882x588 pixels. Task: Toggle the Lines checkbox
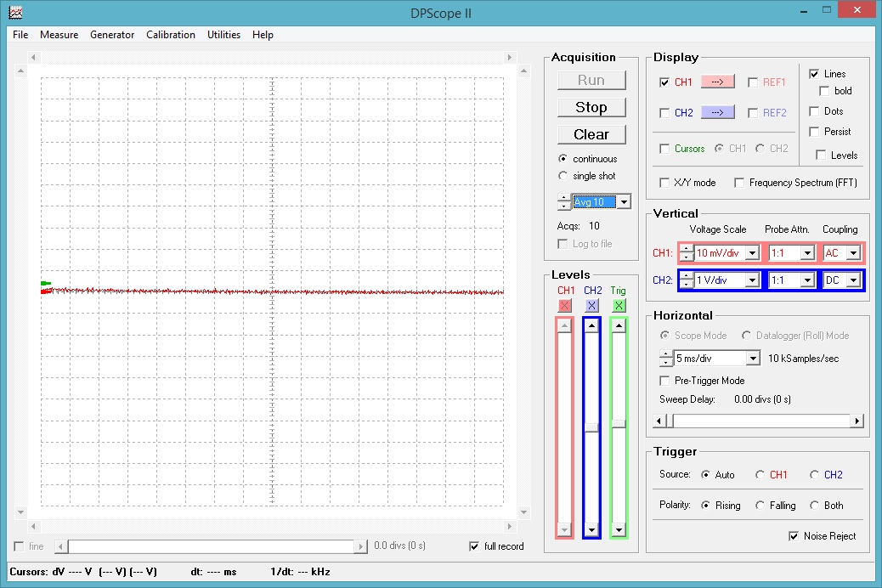point(814,74)
